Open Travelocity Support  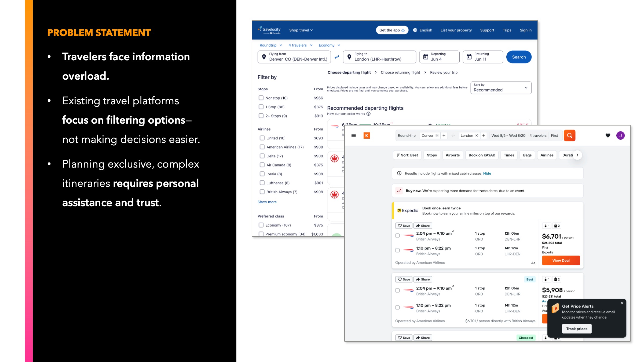(487, 30)
